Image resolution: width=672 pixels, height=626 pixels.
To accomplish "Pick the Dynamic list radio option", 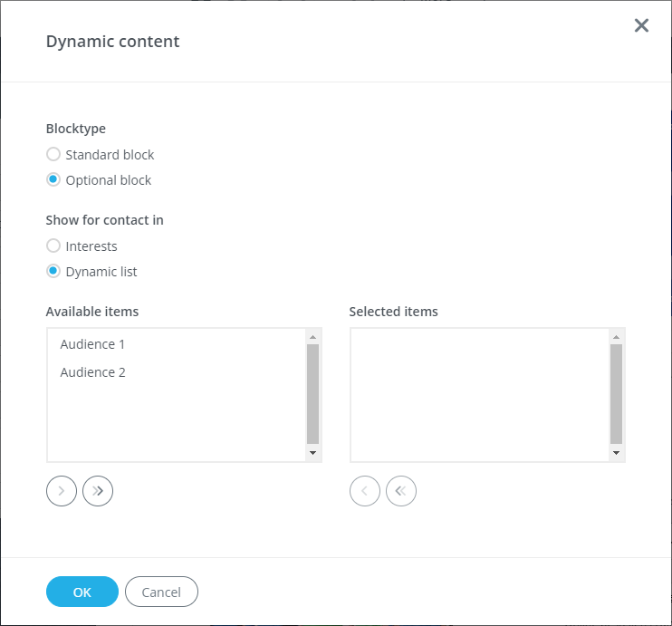I will click(53, 272).
